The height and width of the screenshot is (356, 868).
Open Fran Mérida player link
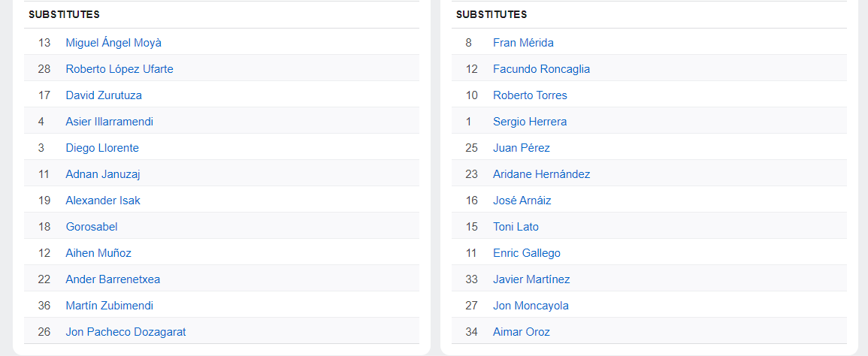pyautogui.click(x=523, y=43)
